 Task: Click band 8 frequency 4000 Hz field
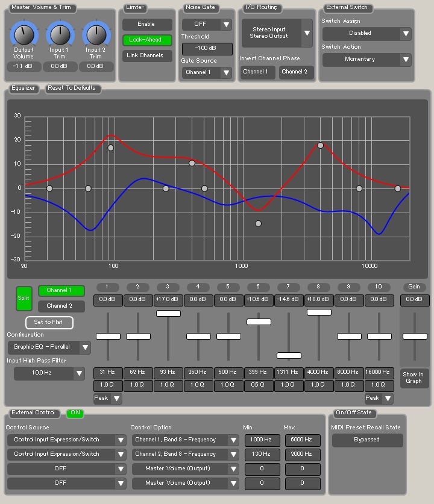click(318, 373)
